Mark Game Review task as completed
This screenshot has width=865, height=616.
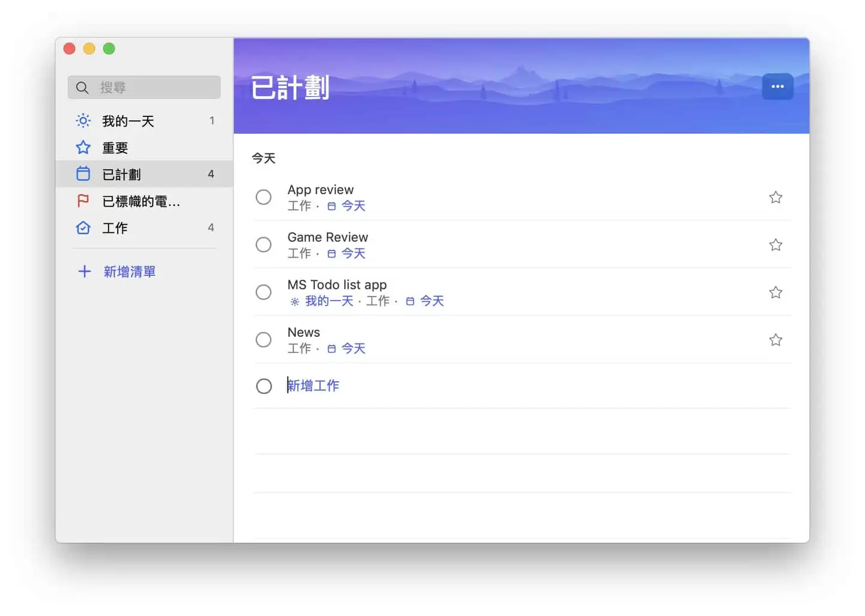point(264,244)
